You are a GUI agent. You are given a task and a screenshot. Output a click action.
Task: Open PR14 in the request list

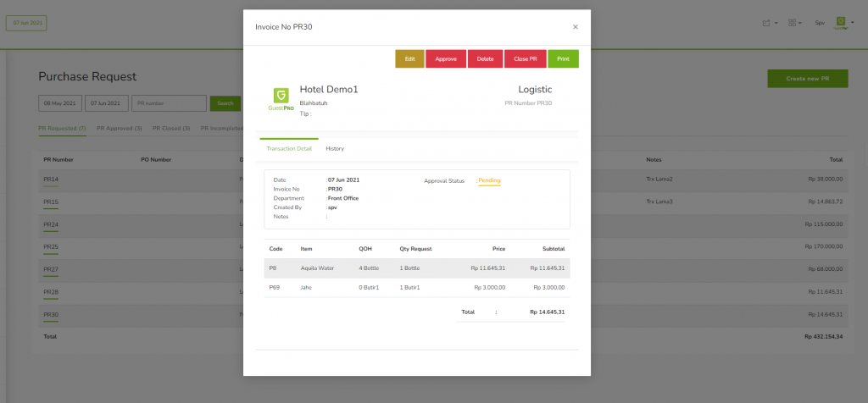point(51,179)
